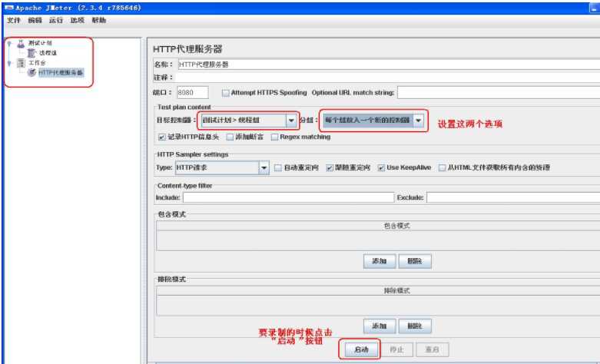The image size is (600, 364).
Task: Open the 编辑 menu
Action: click(x=35, y=20)
